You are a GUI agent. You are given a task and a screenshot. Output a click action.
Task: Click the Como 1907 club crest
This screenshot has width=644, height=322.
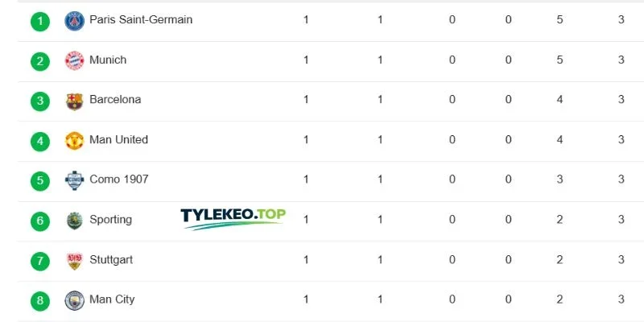click(x=74, y=180)
